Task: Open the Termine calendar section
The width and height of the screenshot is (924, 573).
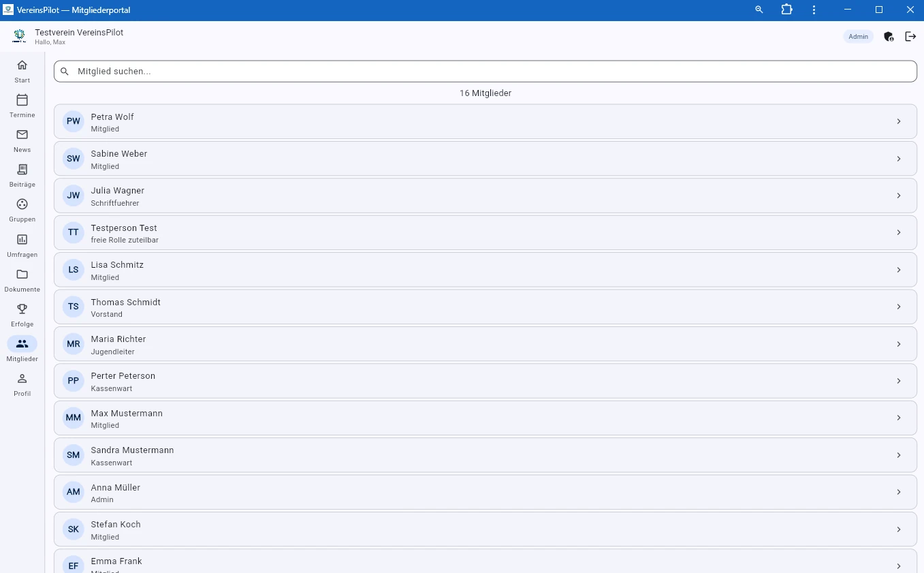Action: 22,100
